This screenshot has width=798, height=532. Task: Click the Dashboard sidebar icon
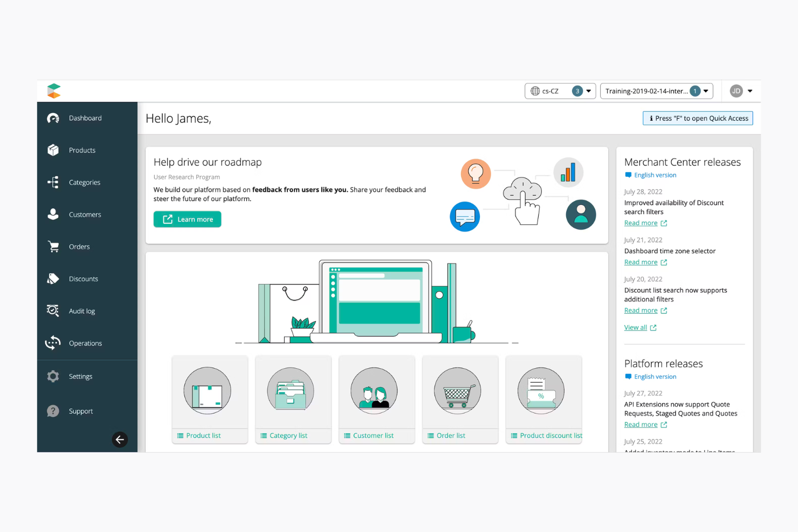point(53,118)
